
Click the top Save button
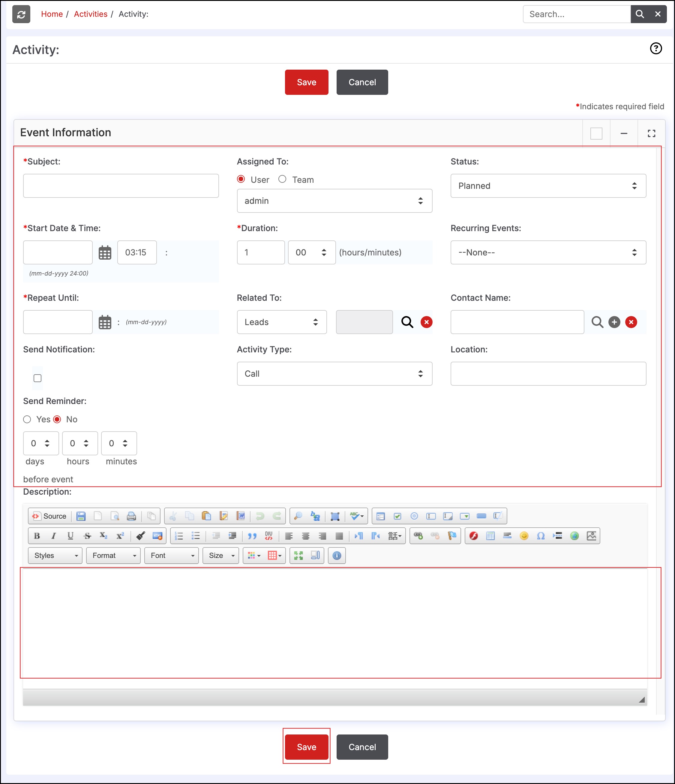point(306,82)
